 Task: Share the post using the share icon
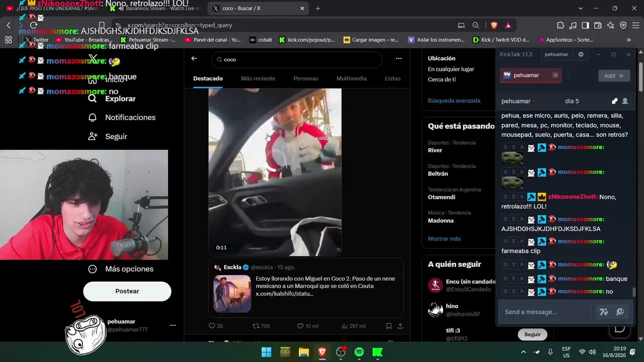(x=400, y=326)
